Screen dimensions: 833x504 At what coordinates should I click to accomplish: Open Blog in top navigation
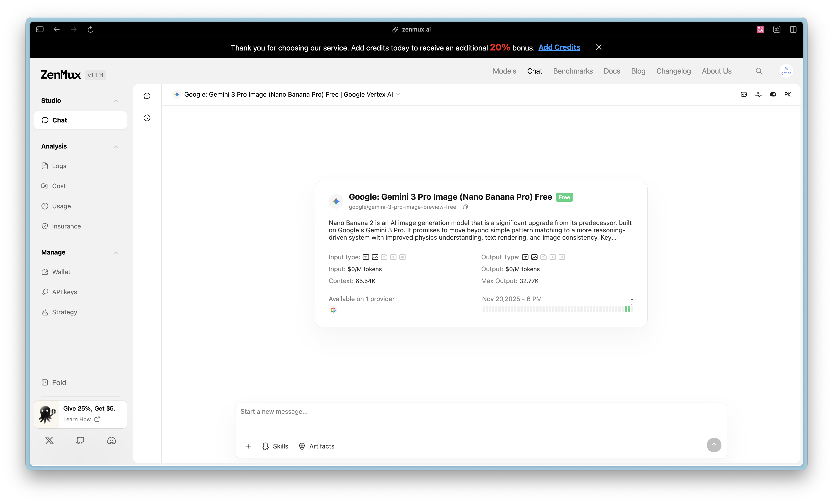638,71
